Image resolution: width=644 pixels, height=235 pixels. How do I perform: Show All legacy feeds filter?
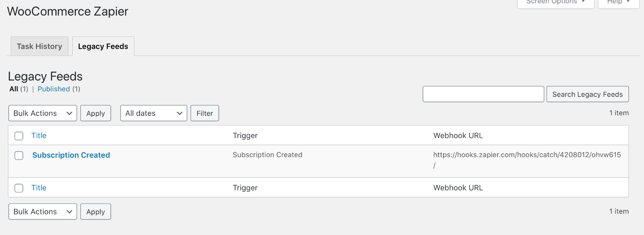[14, 89]
